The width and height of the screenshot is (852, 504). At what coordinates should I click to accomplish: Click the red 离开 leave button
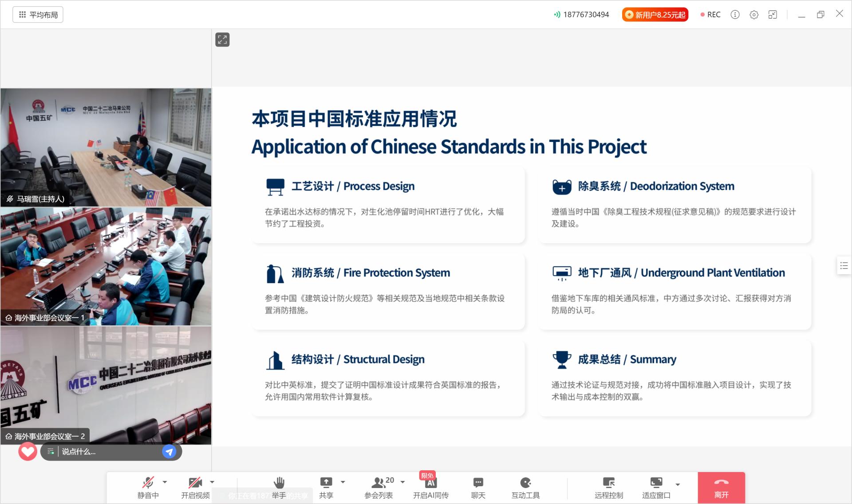click(x=721, y=488)
